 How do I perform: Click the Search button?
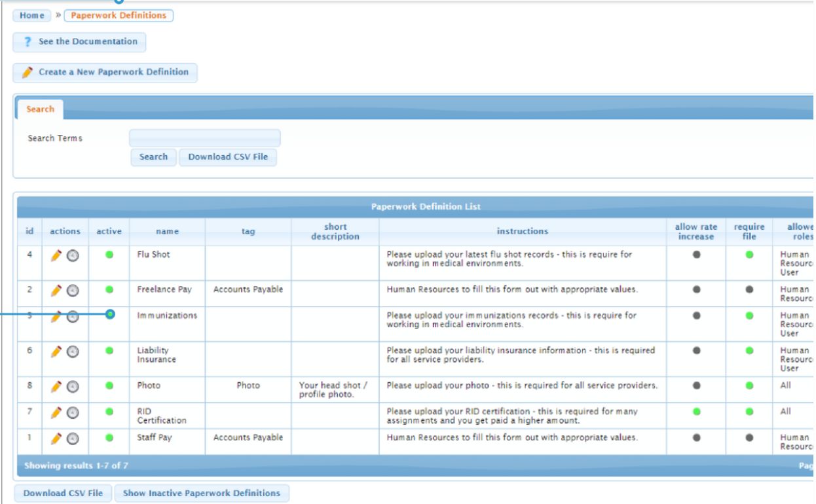[x=153, y=157]
